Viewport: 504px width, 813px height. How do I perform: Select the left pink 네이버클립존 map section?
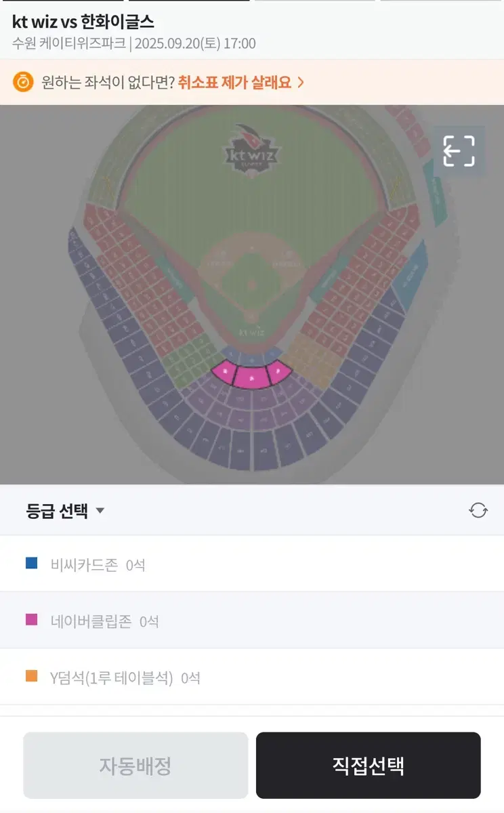pyautogui.click(x=223, y=371)
